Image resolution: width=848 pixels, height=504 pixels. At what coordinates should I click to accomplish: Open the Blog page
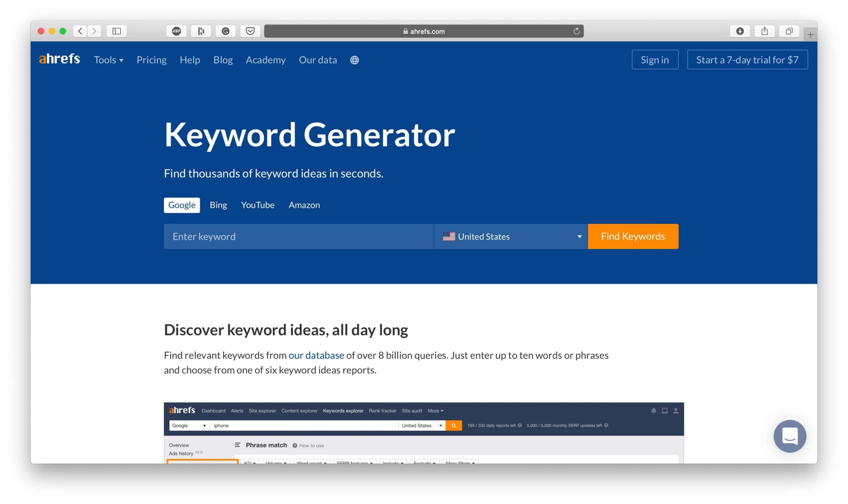(x=223, y=60)
